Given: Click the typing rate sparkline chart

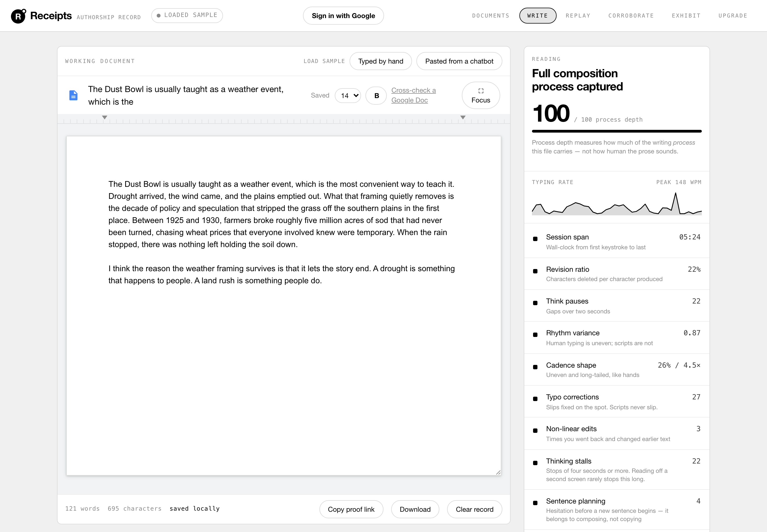Looking at the screenshot, I should tap(617, 204).
